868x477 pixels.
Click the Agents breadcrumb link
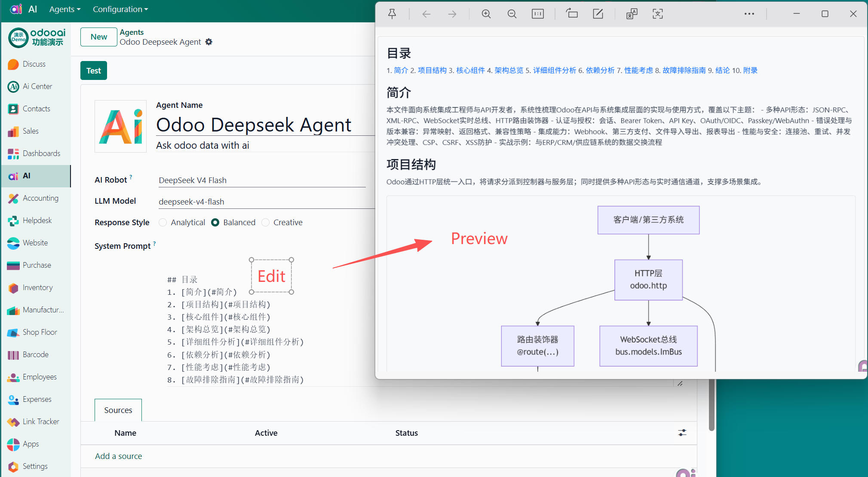pyautogui.click(x=132, y=32)
